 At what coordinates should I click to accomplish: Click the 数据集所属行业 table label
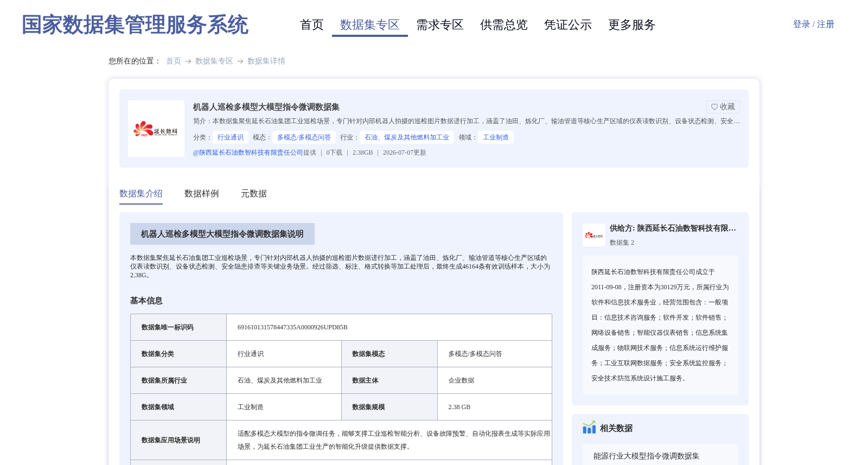(x=164, y=380)
